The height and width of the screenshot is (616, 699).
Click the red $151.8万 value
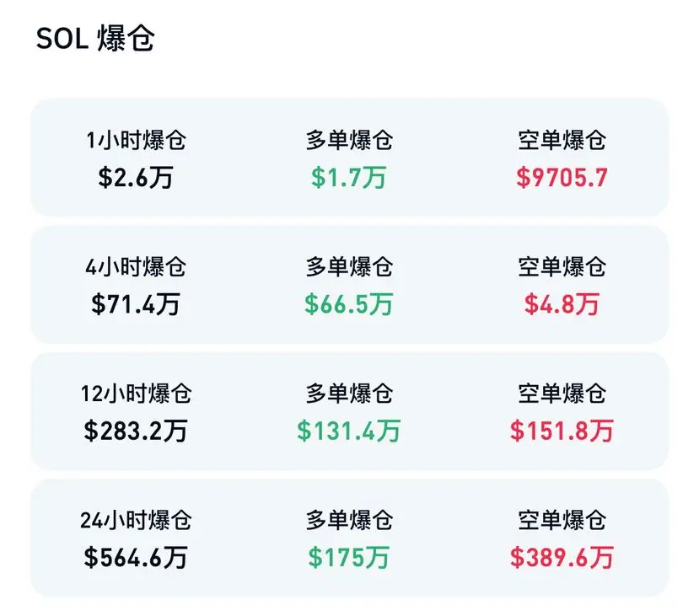[x=562, y=431]
